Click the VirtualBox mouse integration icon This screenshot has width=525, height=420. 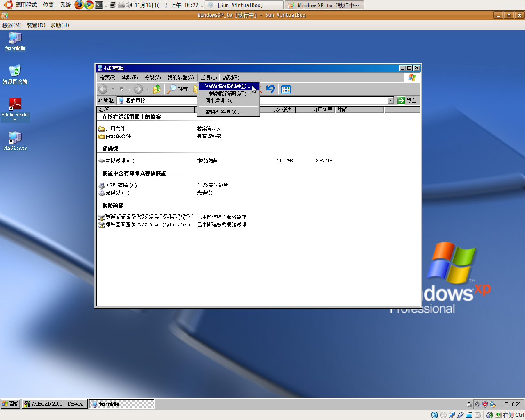[489, 415]
